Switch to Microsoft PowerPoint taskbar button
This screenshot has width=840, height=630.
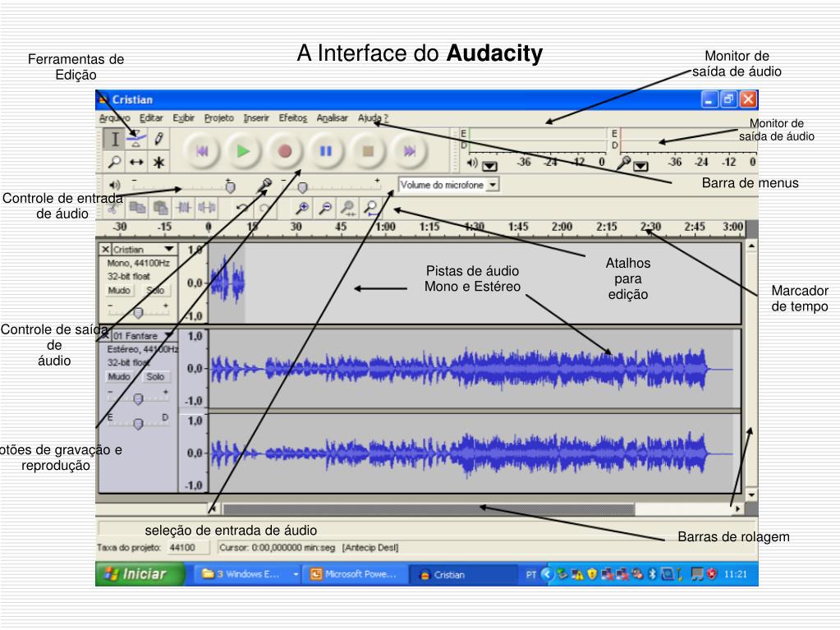pos(355,574)
